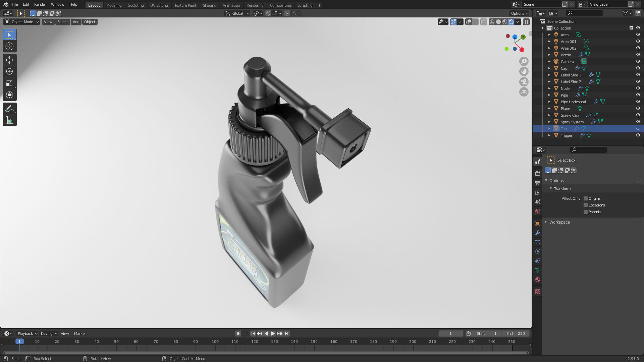Viewport: 644px width, 362px height.
Task: Open the Render menu
Action: tap(40, 4)
